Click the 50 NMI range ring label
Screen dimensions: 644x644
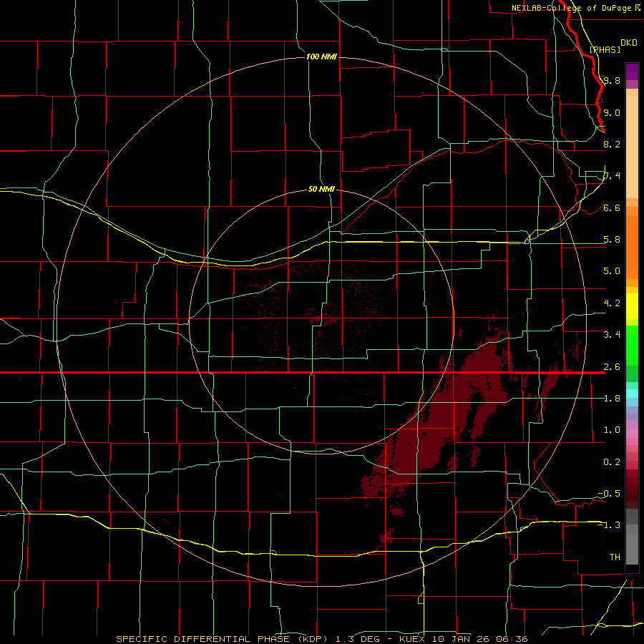[x=321, y=189]
